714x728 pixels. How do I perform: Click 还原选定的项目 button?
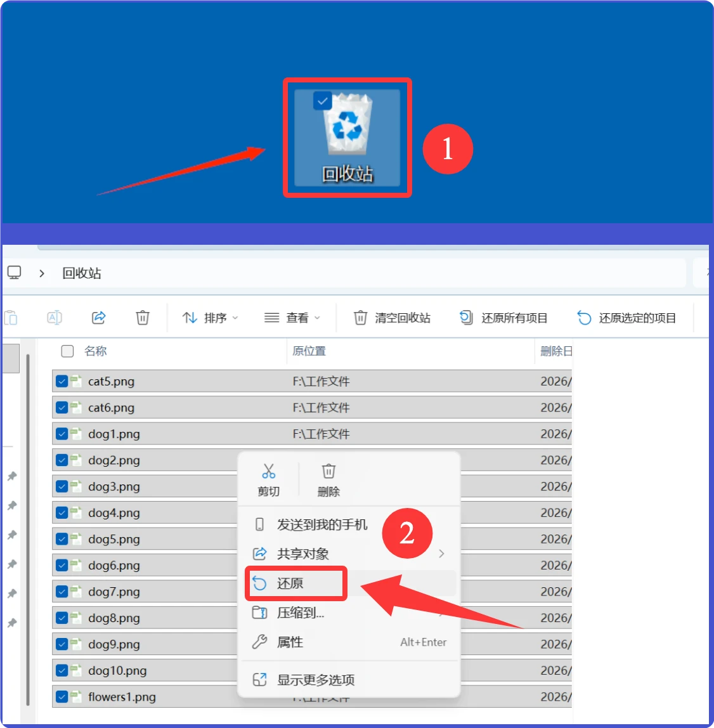pos(626,318)
